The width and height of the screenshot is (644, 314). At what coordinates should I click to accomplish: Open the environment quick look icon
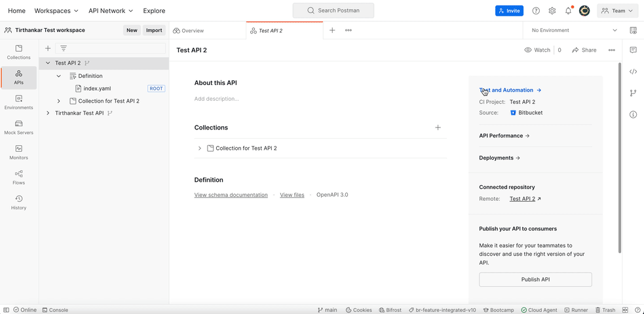(634, 30)
